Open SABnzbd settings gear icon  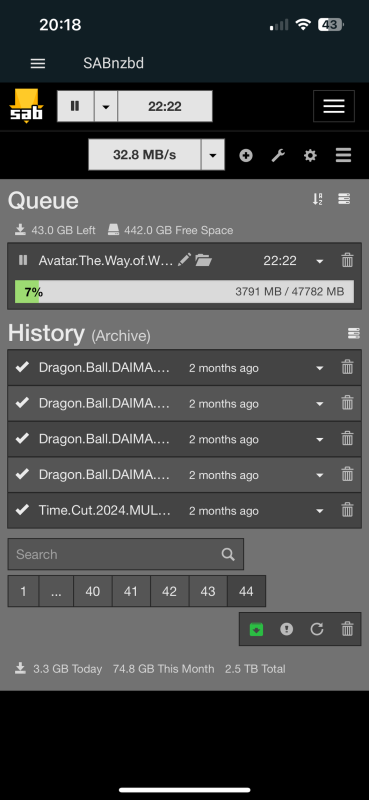pyautogui.click(x=310, y=155)
